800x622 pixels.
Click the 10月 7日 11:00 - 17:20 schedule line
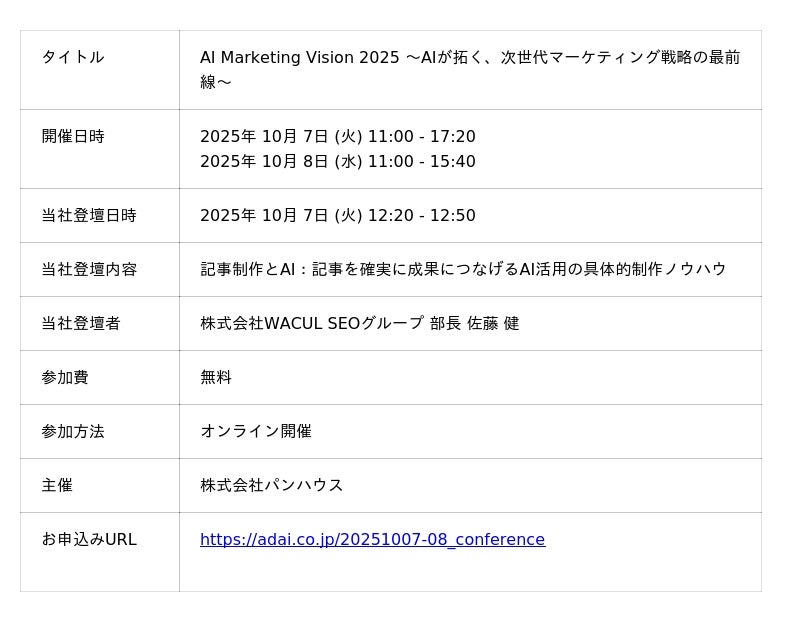337,137
